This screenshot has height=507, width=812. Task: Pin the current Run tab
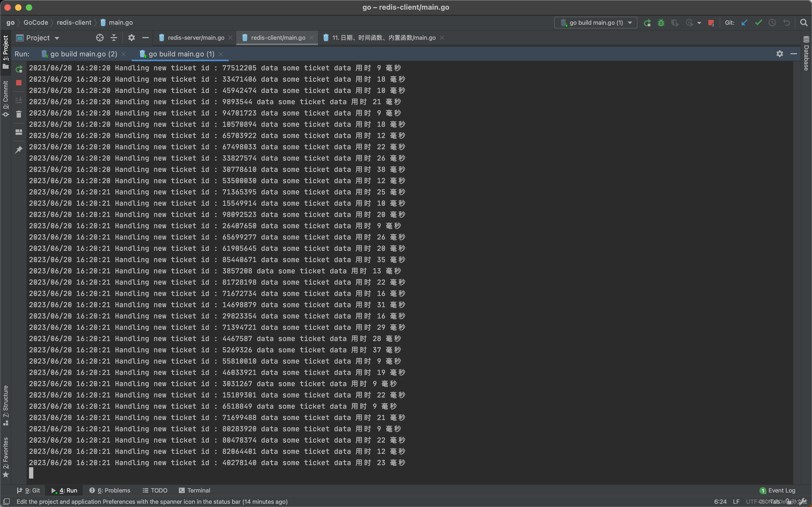[x=19, y=150]
